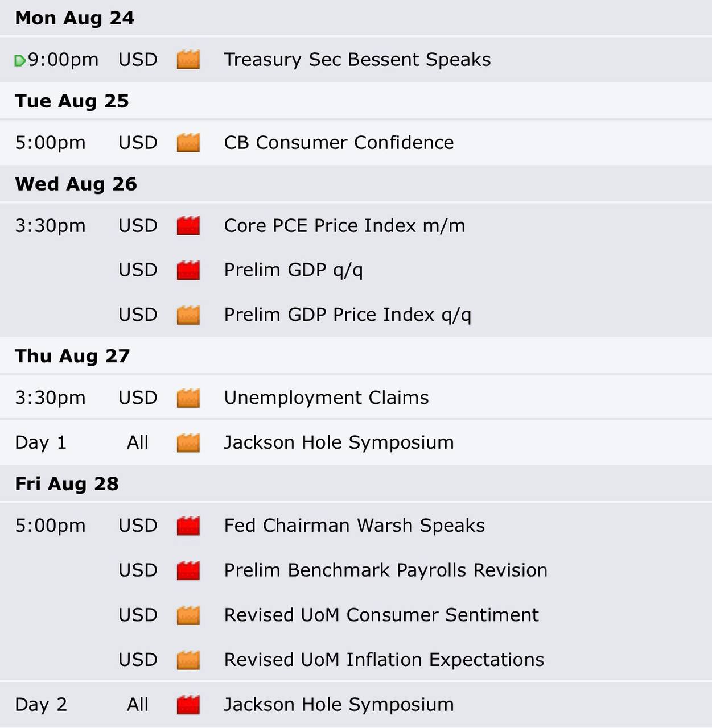Image resolution: width=712 pixels, height=728 pixels.
Task: Click the Fri Aug 28 date header
Action: 67,484
